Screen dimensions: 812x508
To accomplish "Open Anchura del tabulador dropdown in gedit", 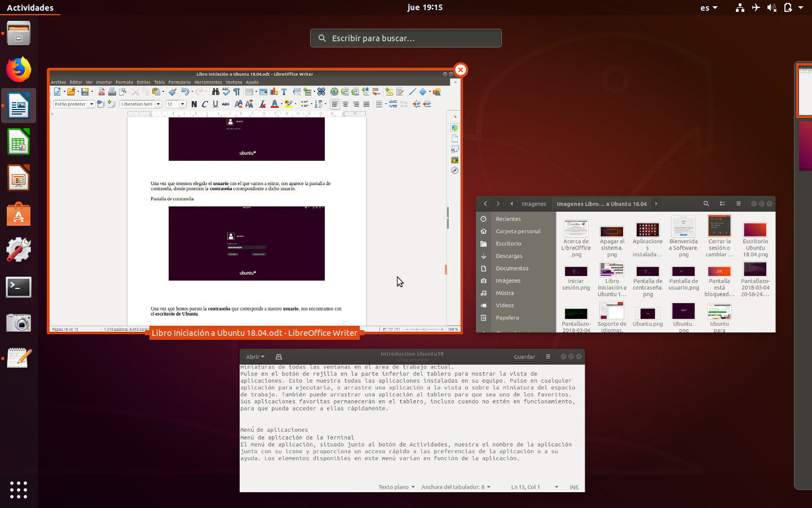I will tap(456, 487).
